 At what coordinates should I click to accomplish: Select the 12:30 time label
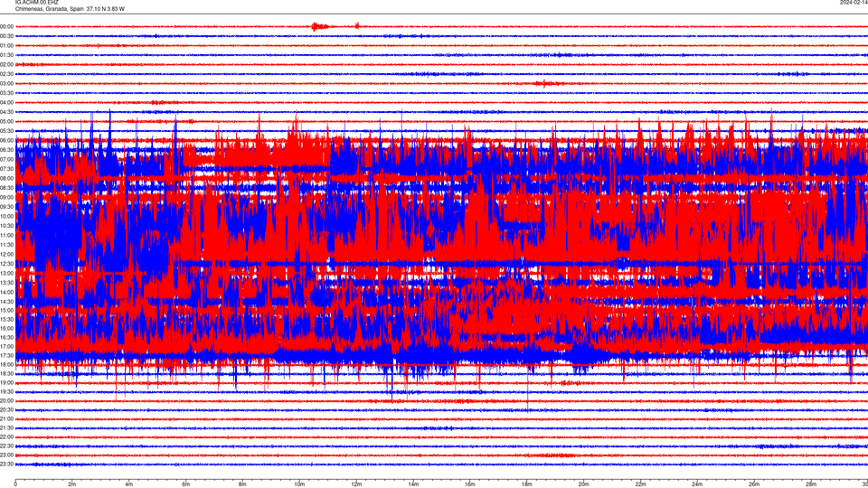coord(6,264)
